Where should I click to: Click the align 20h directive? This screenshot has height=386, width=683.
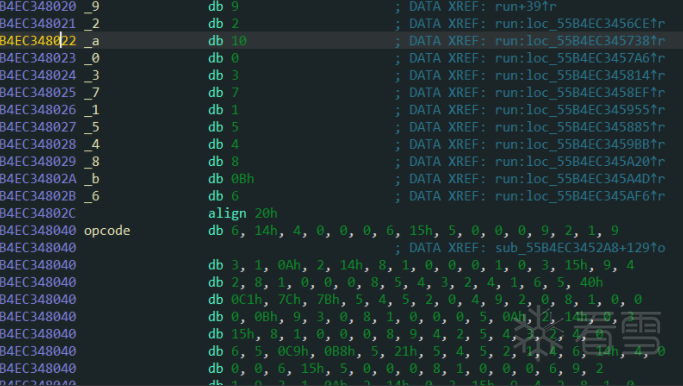coord(243,213)
